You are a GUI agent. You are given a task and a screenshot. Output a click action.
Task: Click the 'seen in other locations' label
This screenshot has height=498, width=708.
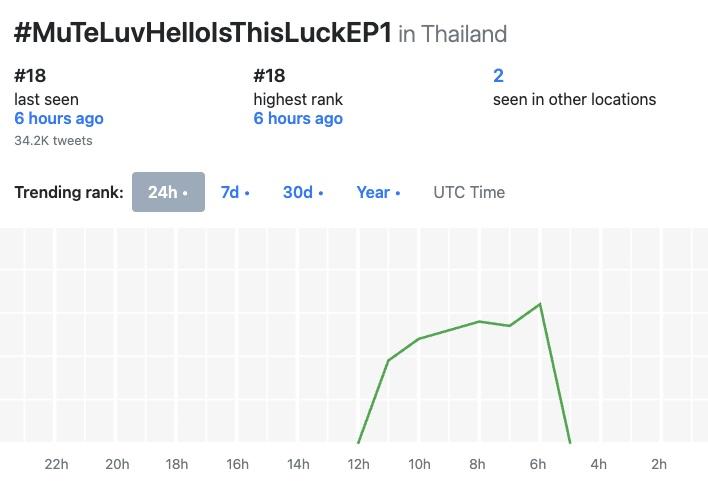tap(574, 99)
